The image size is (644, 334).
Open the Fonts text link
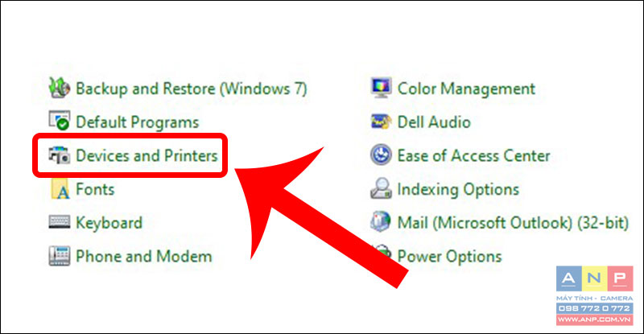click(x=95, y=189)
